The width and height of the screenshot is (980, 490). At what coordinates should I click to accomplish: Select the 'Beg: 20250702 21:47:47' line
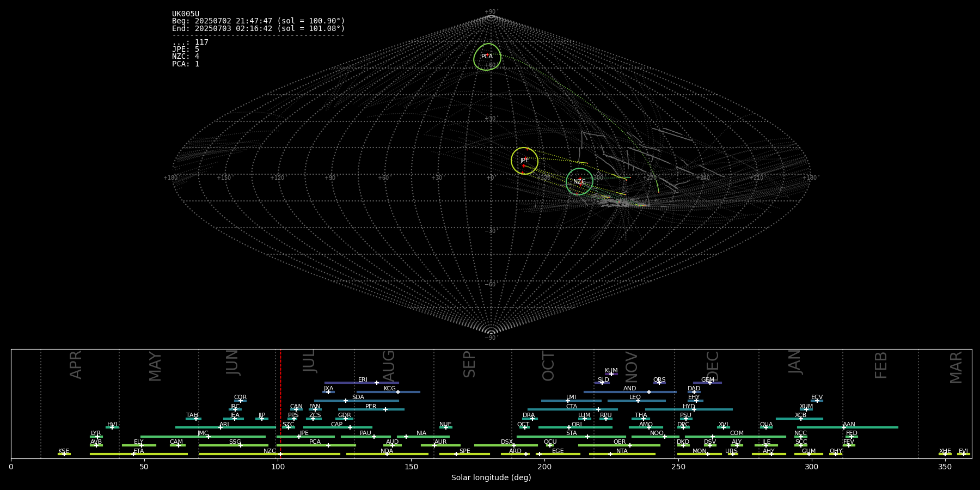(x=259, y=21)
